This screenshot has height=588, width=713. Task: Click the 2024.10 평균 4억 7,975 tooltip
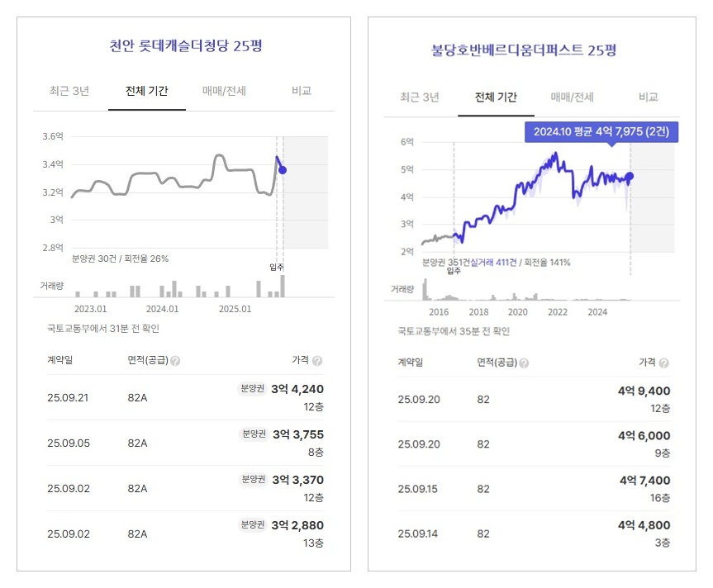click(601, 132)
